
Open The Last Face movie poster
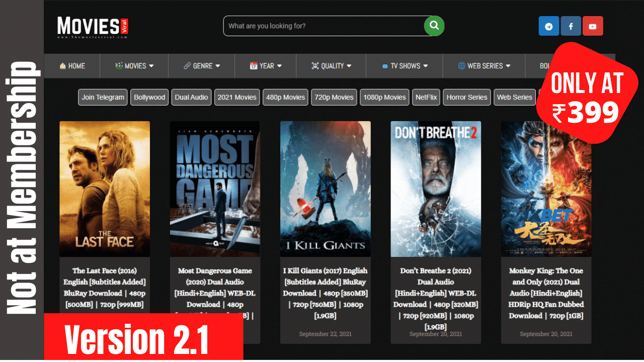coord(105,189)
